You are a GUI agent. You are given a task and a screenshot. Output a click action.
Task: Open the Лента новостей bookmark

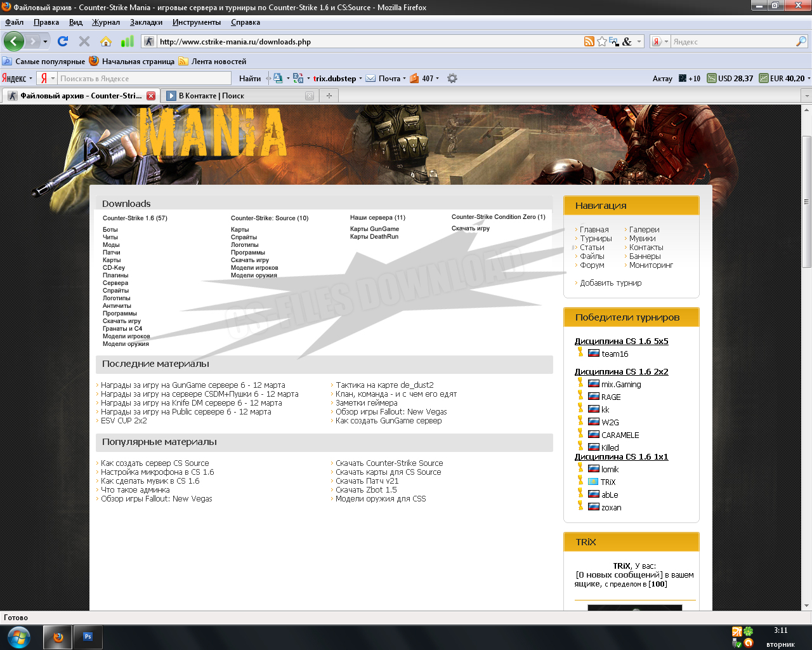[213, 62]
